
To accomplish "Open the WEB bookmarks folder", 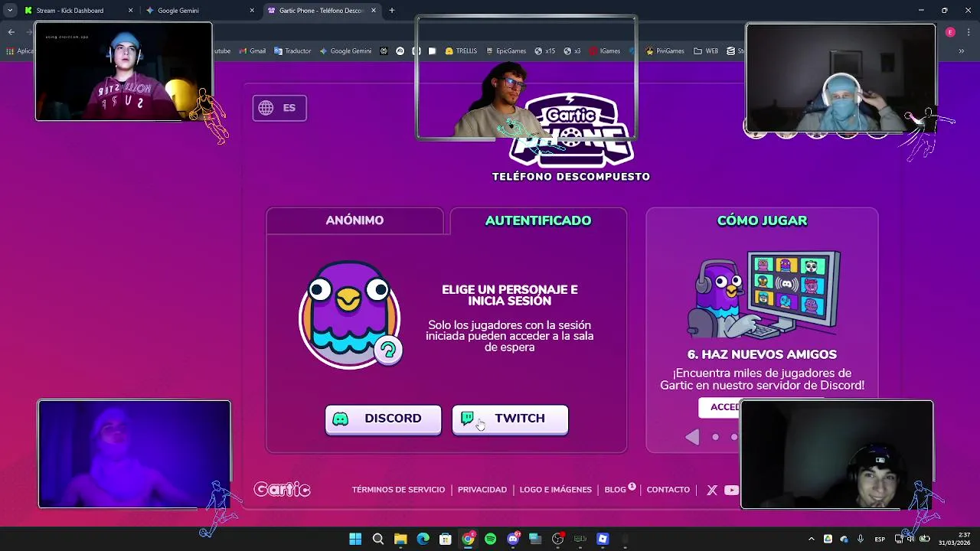I will pyautogui.click(x=706, y=51).
